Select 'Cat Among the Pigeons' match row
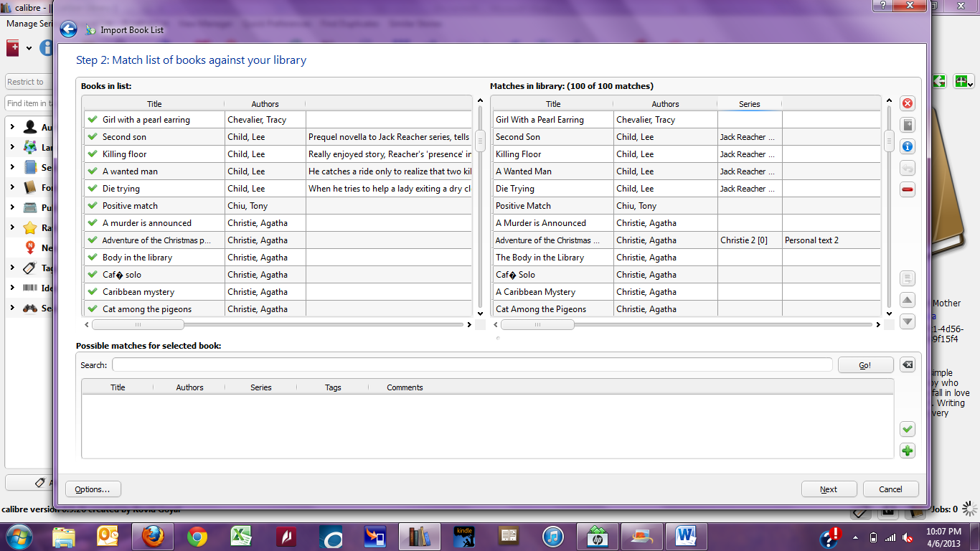 pos(687,309)
